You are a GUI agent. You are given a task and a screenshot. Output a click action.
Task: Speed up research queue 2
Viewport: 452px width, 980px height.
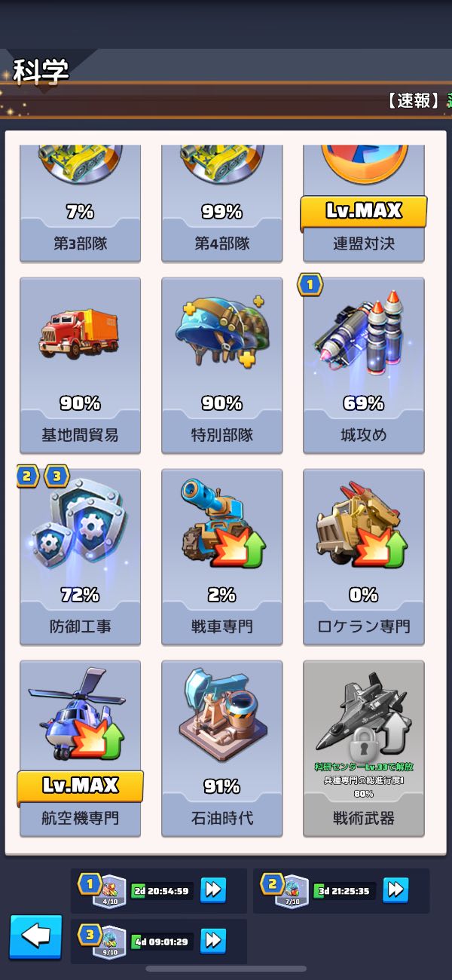[x=395, y=890]
